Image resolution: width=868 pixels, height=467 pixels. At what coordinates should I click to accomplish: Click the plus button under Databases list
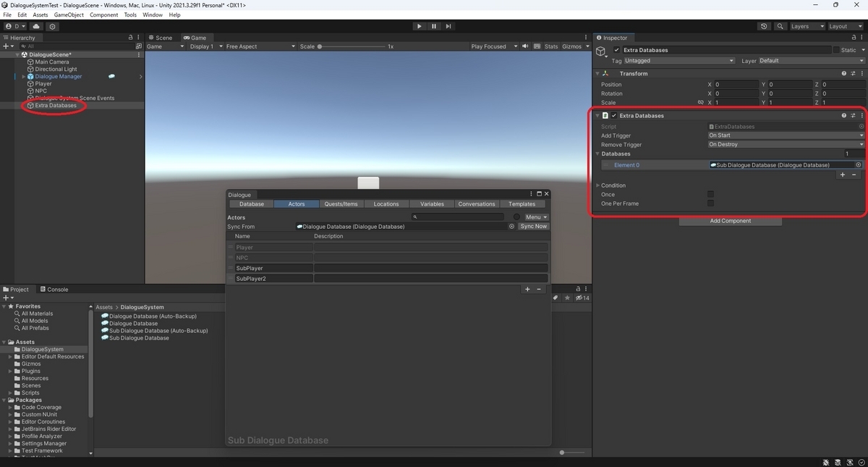843,174
